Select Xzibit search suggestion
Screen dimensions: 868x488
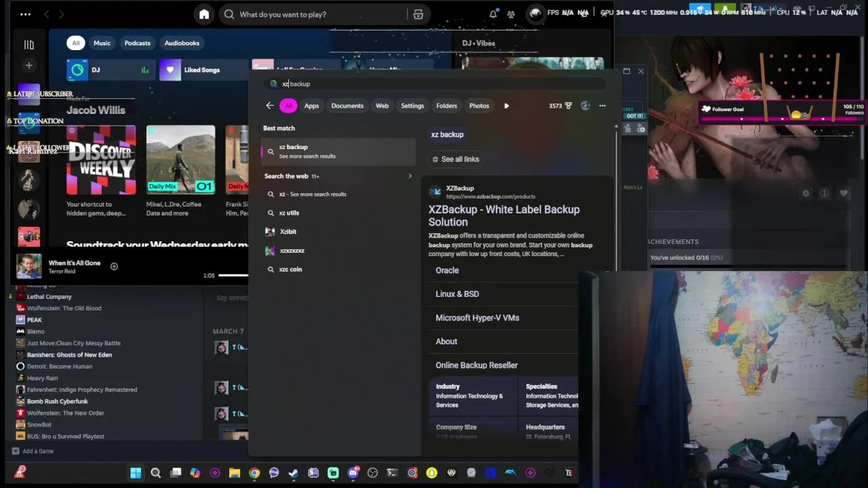(288, 232)
